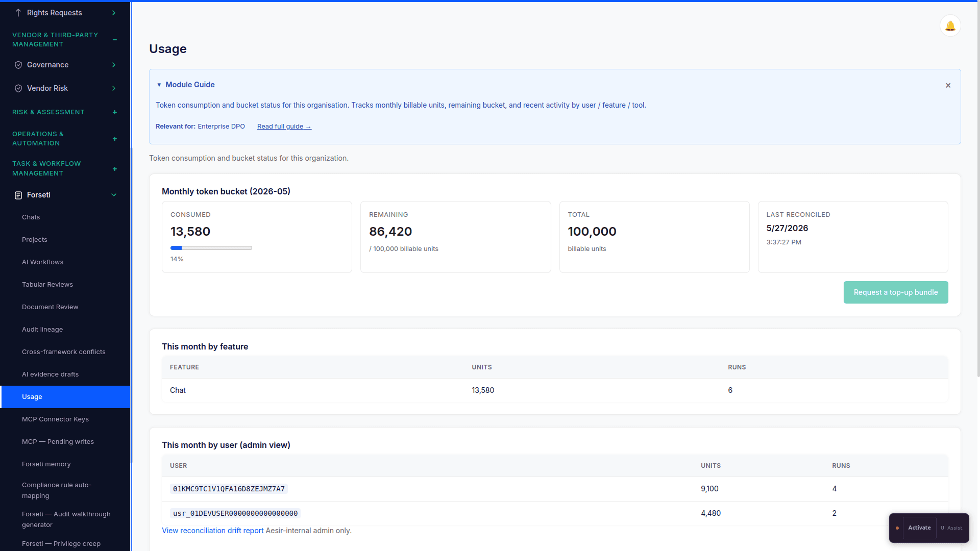Open the Read full guide link
Screen dimensions: 980x551
tap(284, 127)
